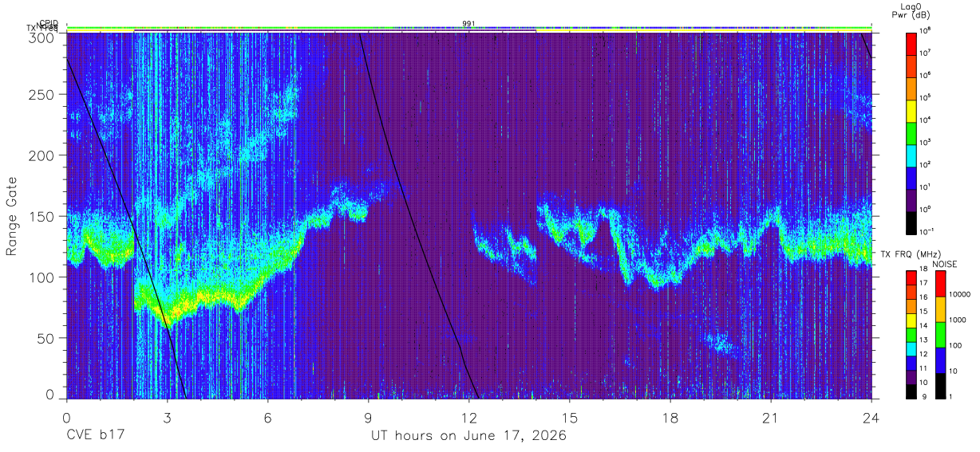
Task: Click the x-axis hour label 18
Action: (x=670, y=417)
